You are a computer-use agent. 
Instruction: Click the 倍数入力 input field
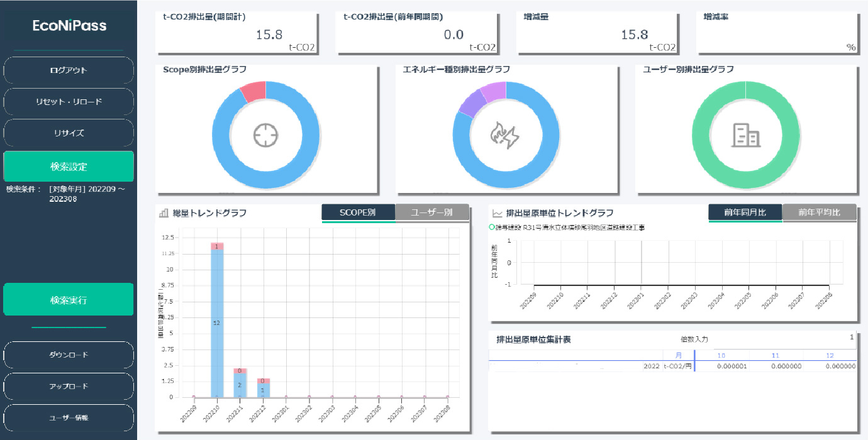(x=786, y=339)
